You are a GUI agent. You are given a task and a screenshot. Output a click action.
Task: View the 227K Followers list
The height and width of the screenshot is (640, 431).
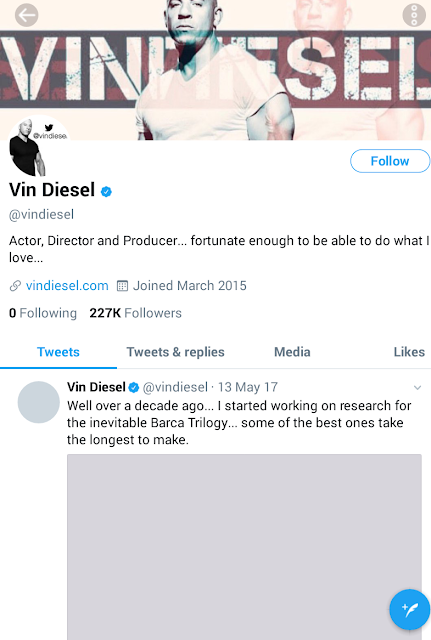(x=136, y=313)
